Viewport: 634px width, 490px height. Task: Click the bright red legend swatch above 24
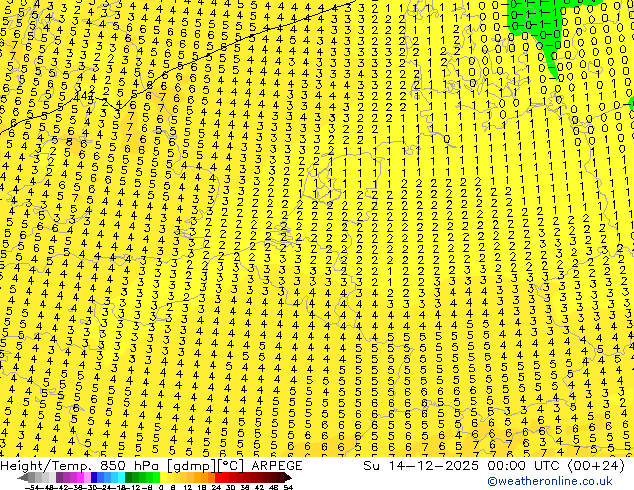click(218, 477)
